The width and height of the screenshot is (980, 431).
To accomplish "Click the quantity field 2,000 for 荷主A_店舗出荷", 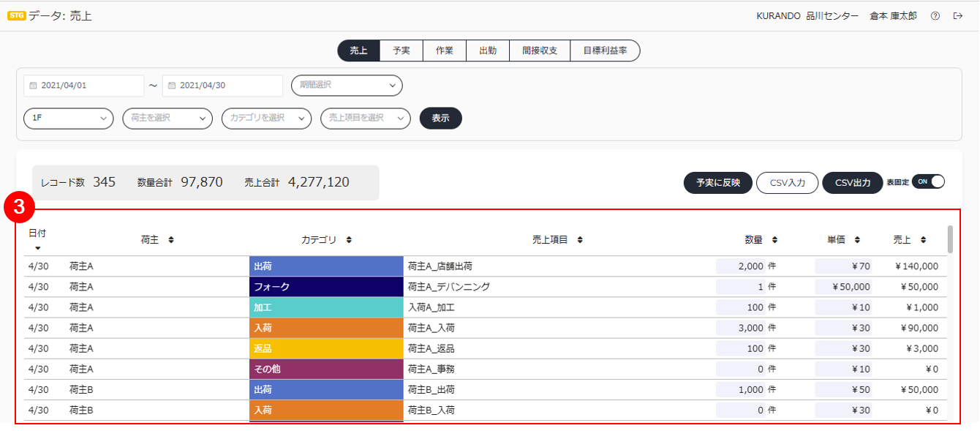I will [x=740, y=266].
